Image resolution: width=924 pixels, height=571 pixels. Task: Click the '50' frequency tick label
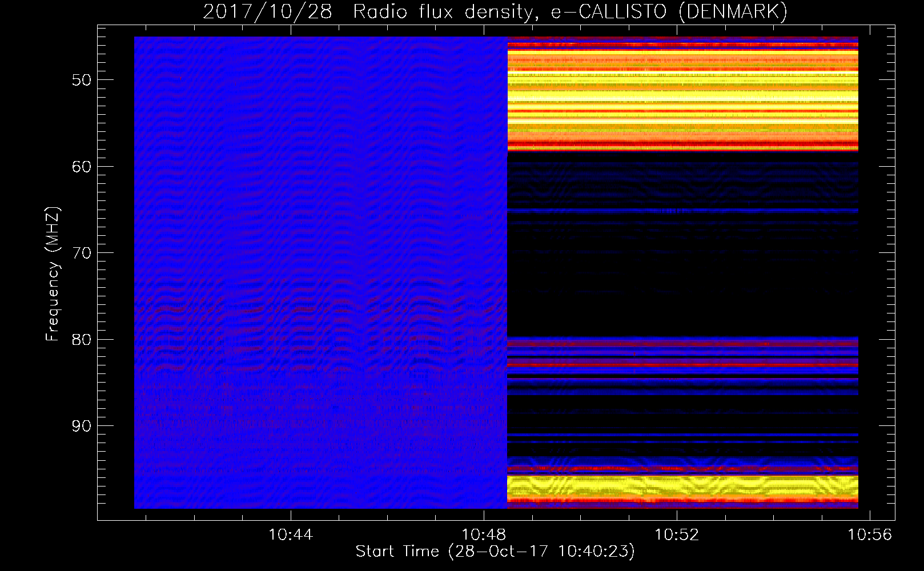(x=82, y=80)
